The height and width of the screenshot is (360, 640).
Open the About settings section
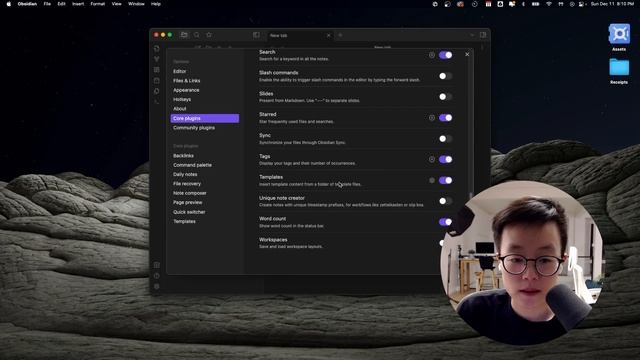pos(205,109)
